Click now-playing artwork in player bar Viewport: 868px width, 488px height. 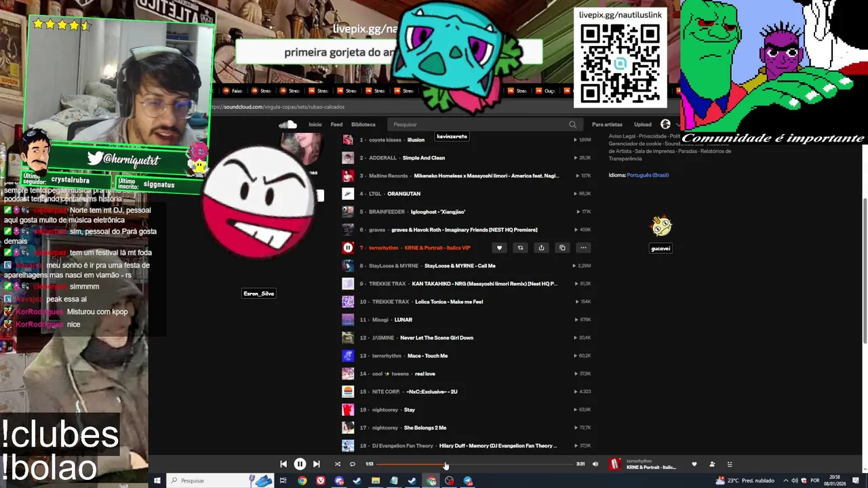click(615, 464)
